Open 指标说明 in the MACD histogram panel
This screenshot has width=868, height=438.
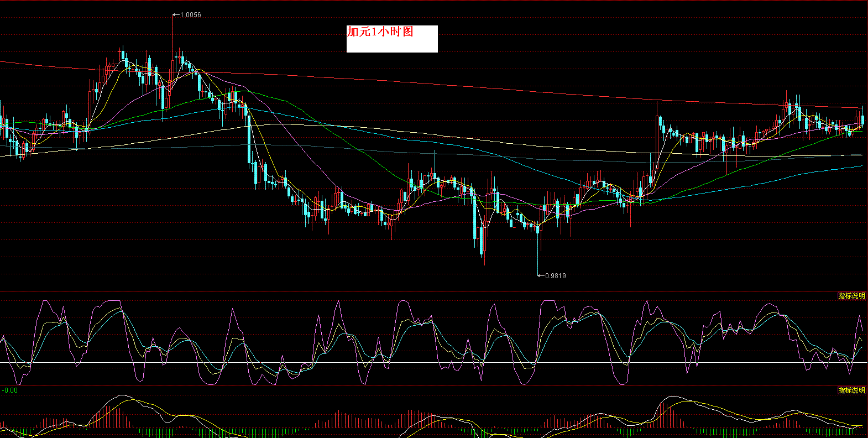tap(851, 390)
